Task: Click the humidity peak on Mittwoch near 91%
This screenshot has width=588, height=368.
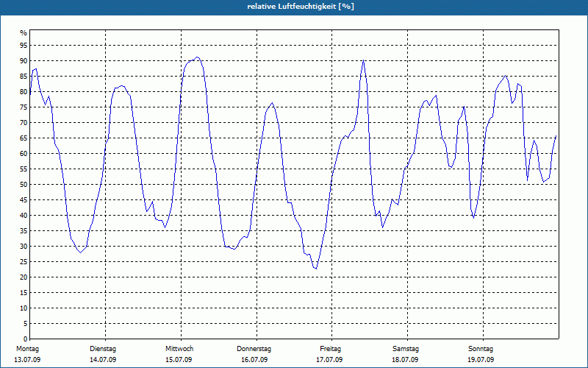Action: pyautogui.click(x=197, y=57)
